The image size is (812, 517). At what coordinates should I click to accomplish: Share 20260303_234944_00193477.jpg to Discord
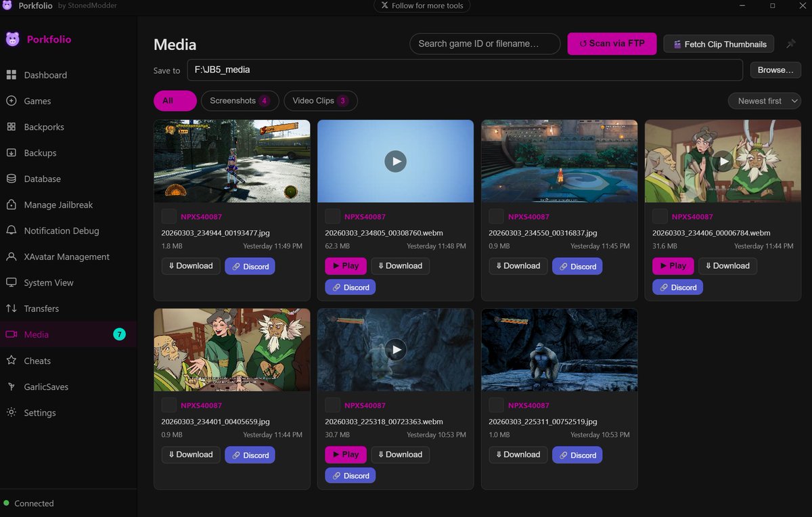250,266
